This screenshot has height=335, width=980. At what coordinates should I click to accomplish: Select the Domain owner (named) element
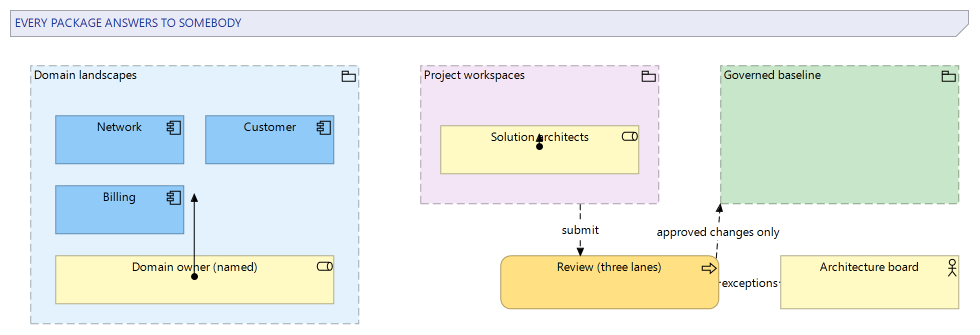click(x=194, y=280)
